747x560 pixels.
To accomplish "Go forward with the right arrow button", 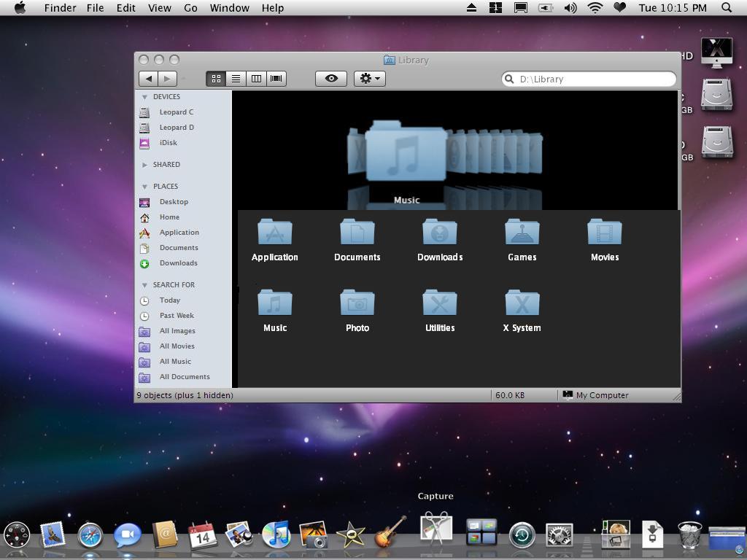I will 167,79.
